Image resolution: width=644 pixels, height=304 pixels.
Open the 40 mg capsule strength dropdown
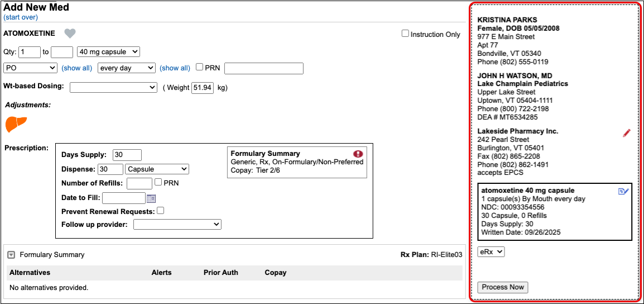(108, 52)
